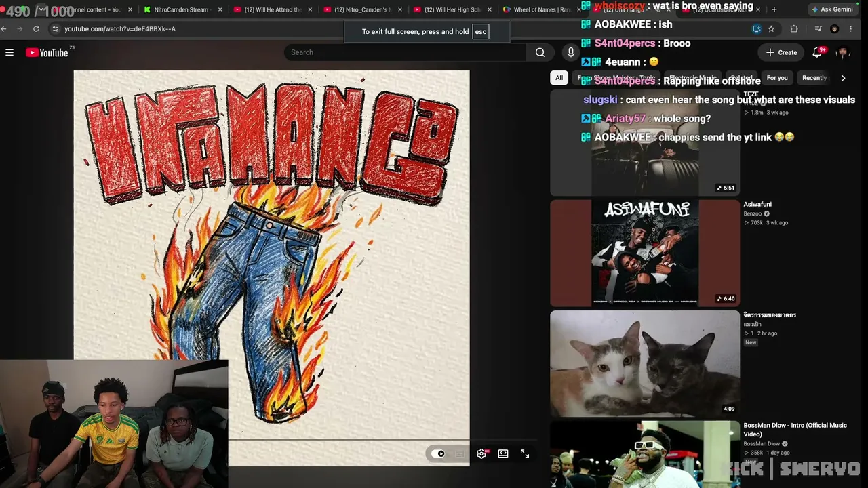Image resolution: width=868 pixels, height=488 pixels.
Task: Open the video player settings gear
Action: pos(481,453)
